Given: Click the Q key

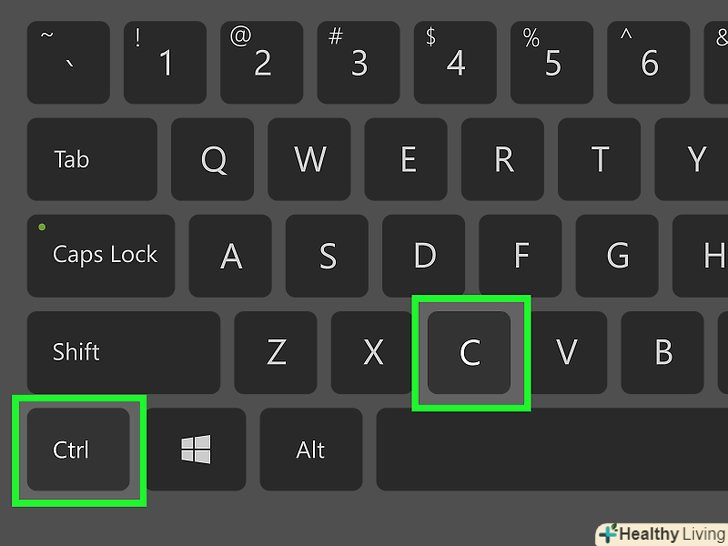Looking at the screenshot, I should pyautogui.click(x=213, y=159).
